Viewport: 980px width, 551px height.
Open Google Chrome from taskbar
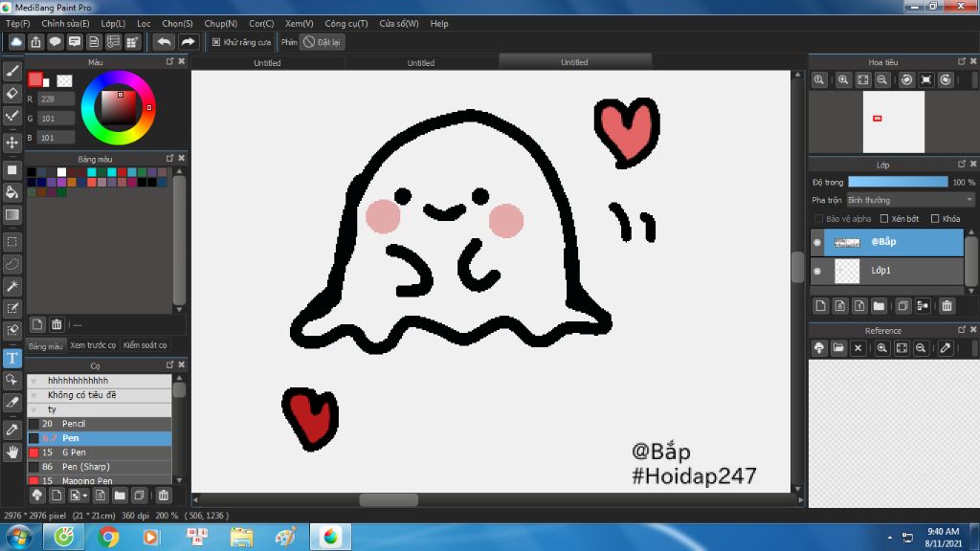click(x=108, y=538)
